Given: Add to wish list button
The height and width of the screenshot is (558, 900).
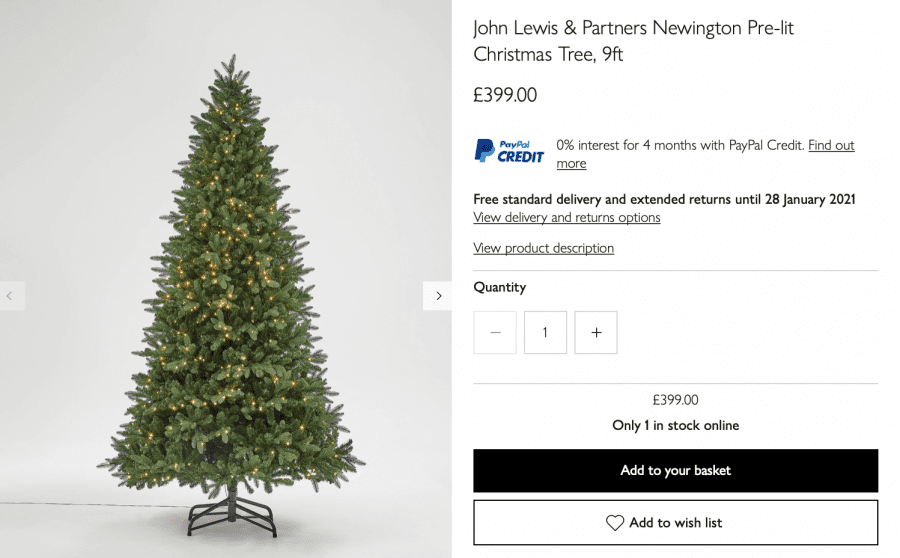Looking at the screenshot, I should tap(676, 522).
